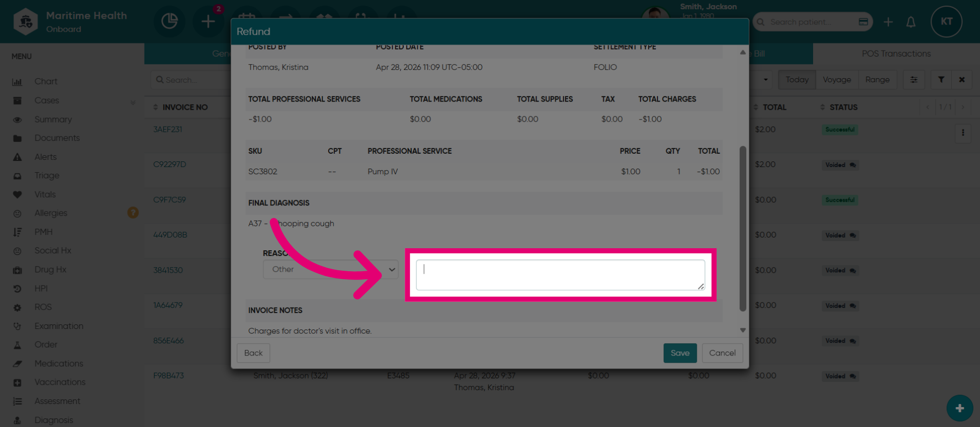Open the Chart menu item icon
This screenshot has height=427, width=980.
click(x=17, y=82)
